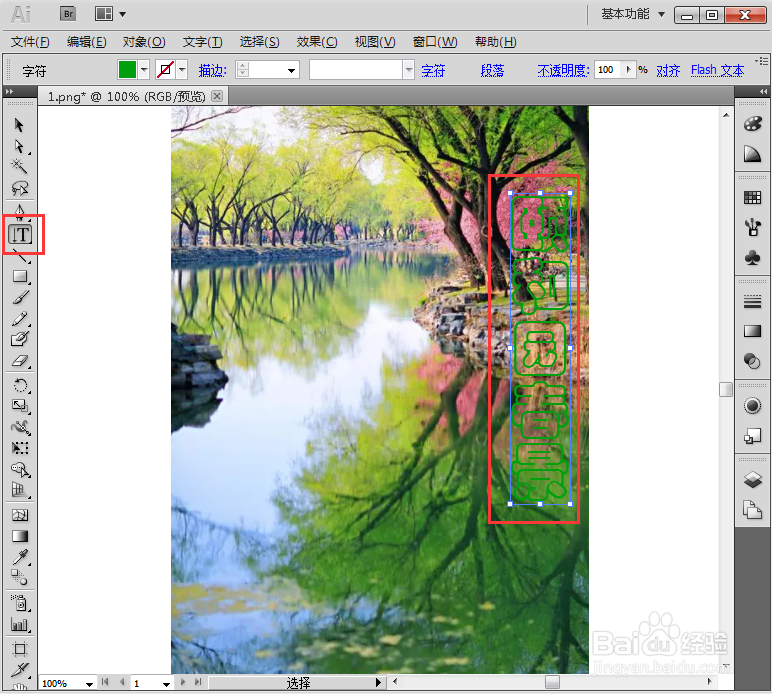
Task: Select the Paintbrush tool
Action: pyautogui.click(x=20, y=297)
